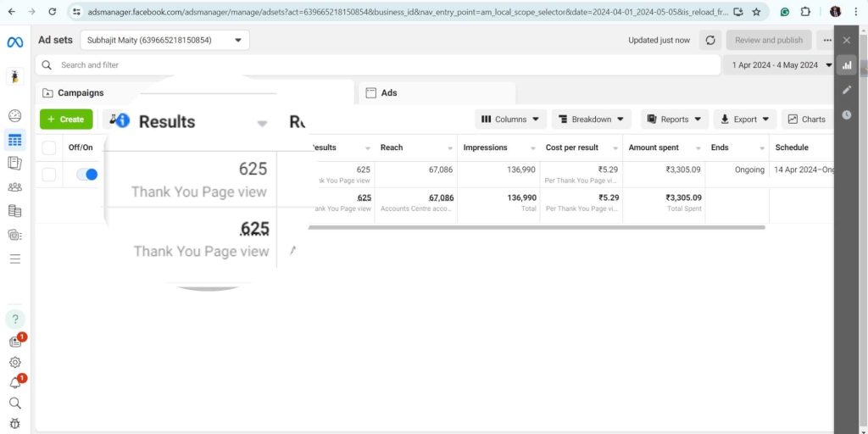Open the Notifications bell icon
Screen dimensions: 868x434
16,382
